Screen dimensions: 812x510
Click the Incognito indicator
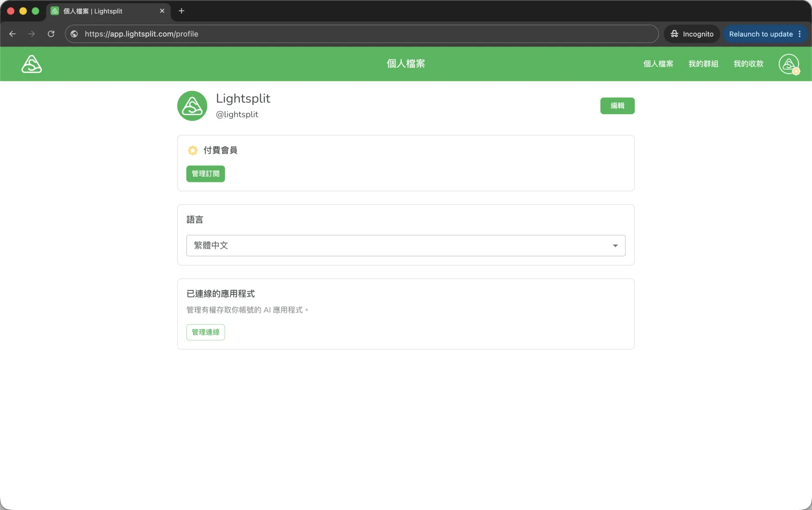[692, 34]
